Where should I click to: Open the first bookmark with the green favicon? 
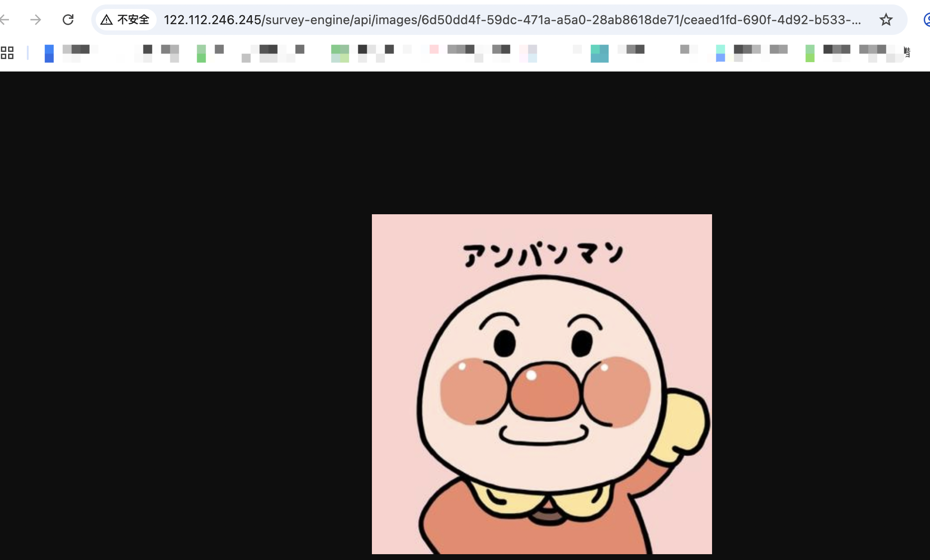click(x=201, y=53)
